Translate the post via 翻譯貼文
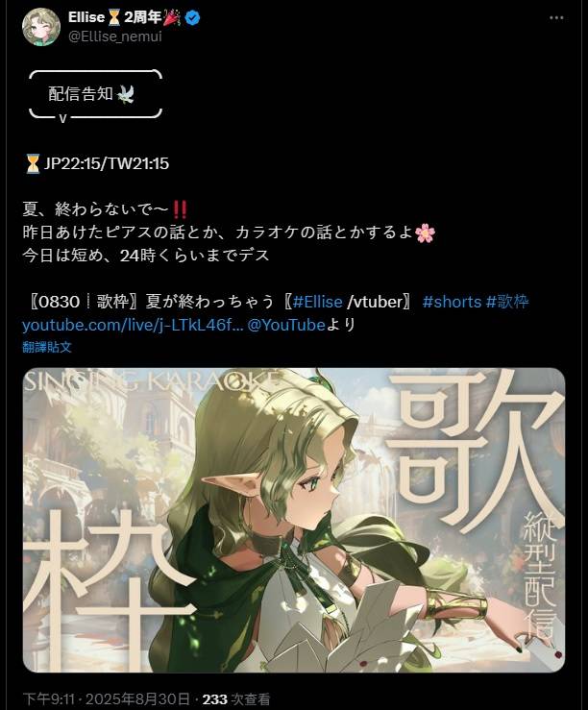This screenshot has height=710, width=588. pyautogui.click(x=47, y=347)
